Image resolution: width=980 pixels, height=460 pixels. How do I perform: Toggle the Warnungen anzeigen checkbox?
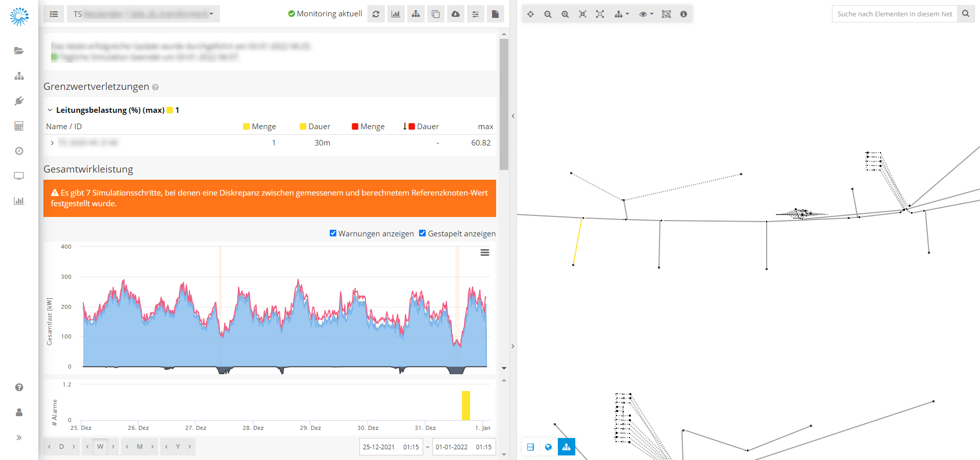click(x=333, y=233)
